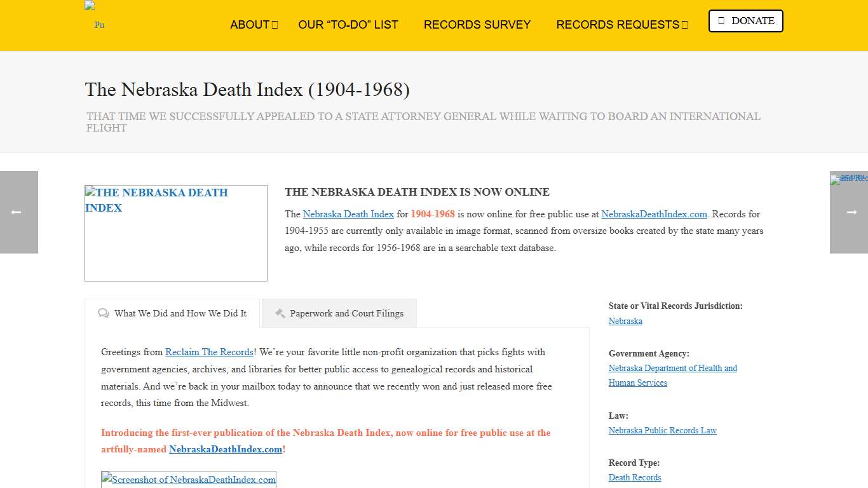Screen dimensions: 868x488
Task: Switch to the Paperwork and Court Filings tab
Action: pyautogui.click(x=347, y=313)
